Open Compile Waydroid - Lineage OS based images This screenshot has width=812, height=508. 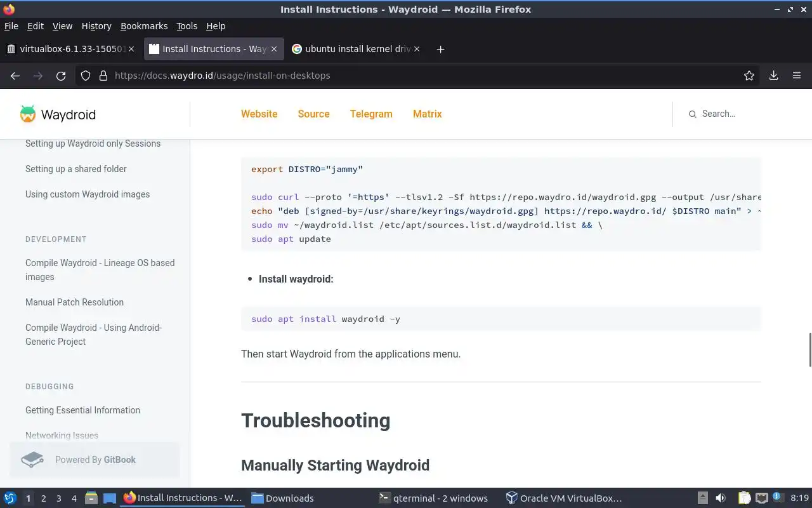pyautogui.click(x=100, y=270)
